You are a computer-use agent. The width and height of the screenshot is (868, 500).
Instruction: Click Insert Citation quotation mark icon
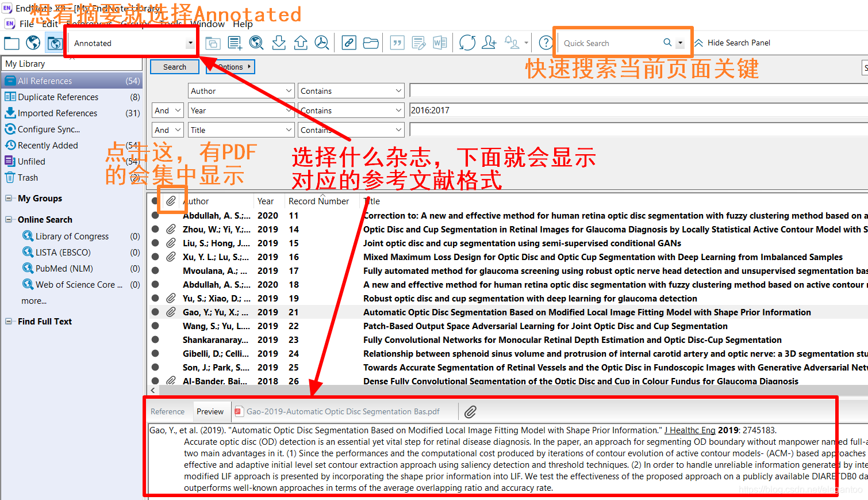(397, 43)
